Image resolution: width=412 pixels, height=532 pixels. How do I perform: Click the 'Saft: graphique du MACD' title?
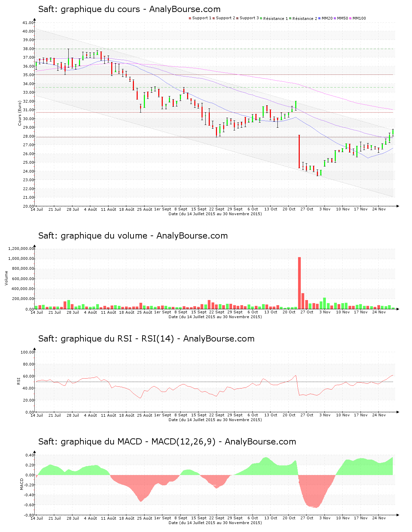coord(167,442)
